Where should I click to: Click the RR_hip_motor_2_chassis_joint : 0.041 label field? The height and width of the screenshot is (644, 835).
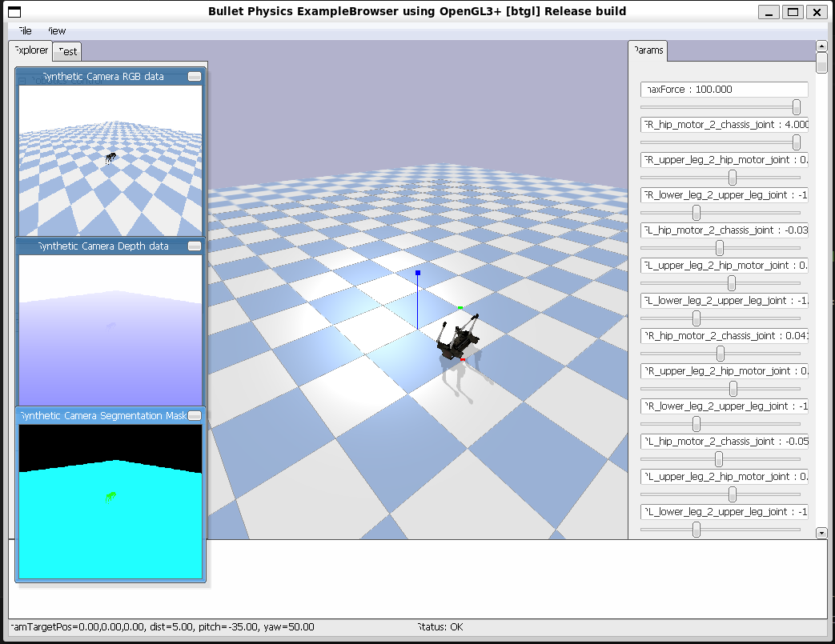coord(725,336)
